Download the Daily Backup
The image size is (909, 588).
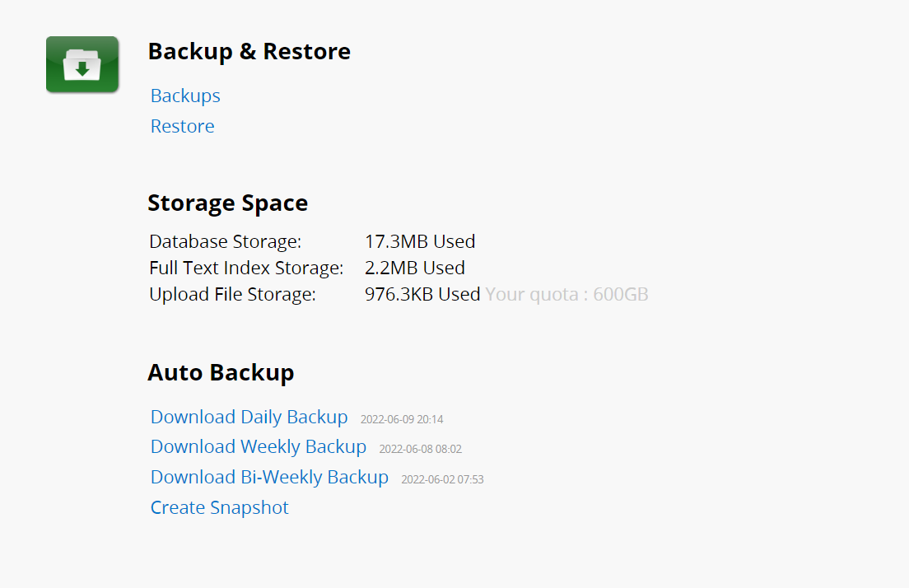point(249,417)
